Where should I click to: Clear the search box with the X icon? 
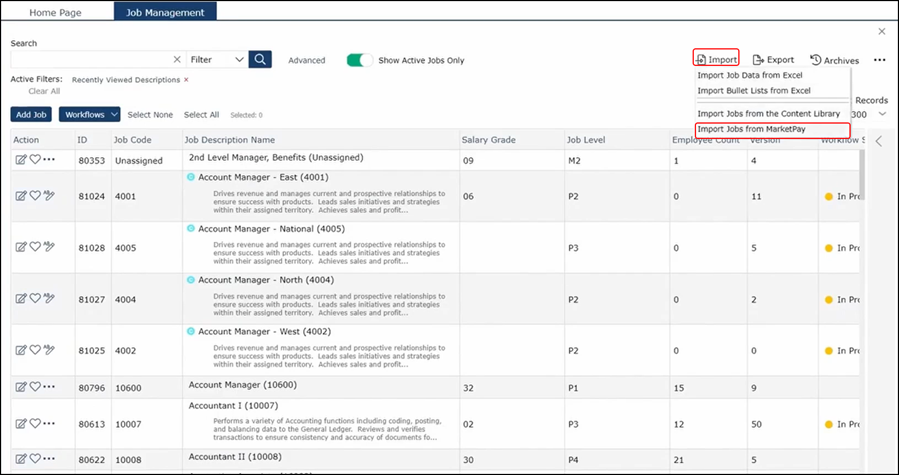177,60
